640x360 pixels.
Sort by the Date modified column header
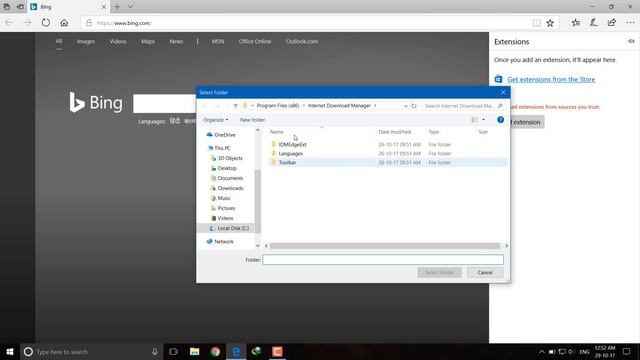pos(394,132)
